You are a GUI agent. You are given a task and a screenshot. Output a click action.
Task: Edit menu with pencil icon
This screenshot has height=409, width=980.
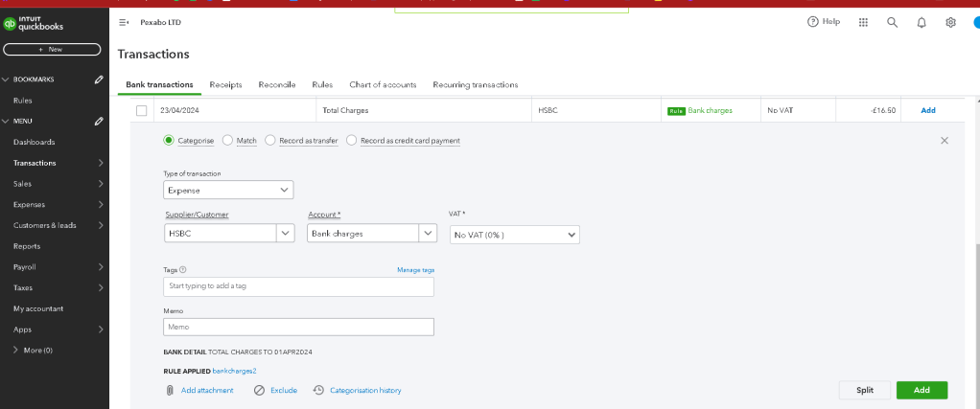(x=99, y=121)
